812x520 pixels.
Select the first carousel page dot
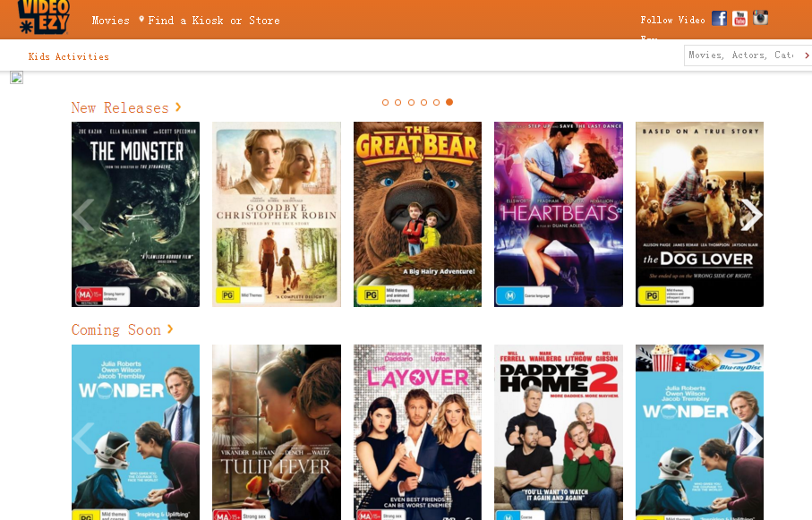pyautogui.click(x=385, y=103)
